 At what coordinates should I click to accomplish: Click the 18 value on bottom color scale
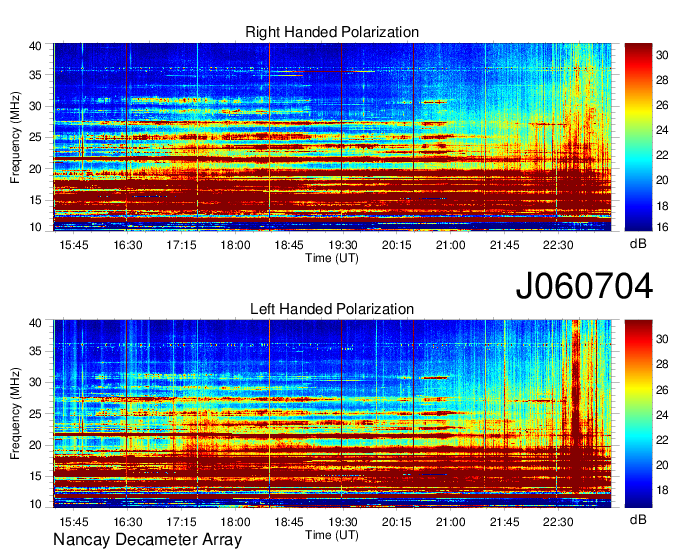point(662,490)
